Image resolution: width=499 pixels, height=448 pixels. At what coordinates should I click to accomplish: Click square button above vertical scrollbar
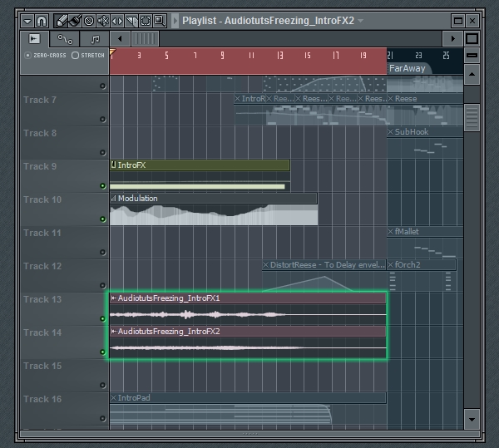pyautogui.click(x=472, y=39)
